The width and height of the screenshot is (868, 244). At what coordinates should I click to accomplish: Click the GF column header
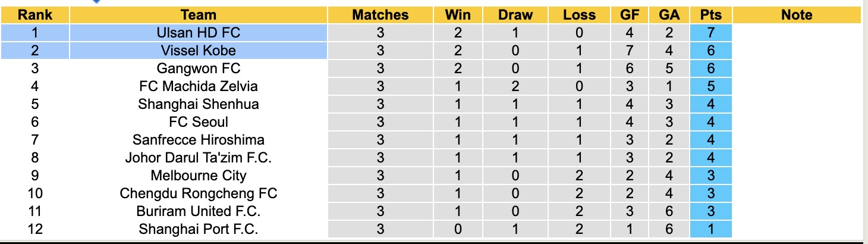(630, 15)
